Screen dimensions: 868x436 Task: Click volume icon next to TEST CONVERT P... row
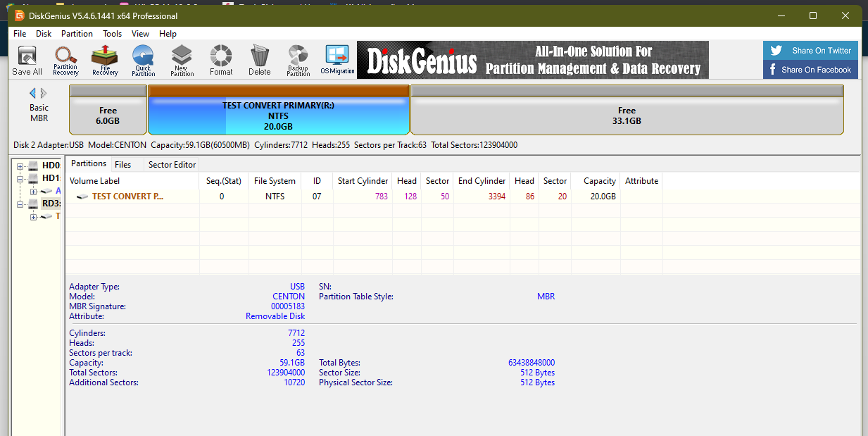82,197
